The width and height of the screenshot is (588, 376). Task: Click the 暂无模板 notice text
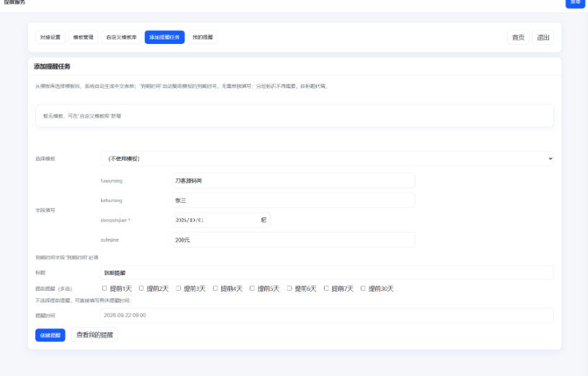coord(82,116)
